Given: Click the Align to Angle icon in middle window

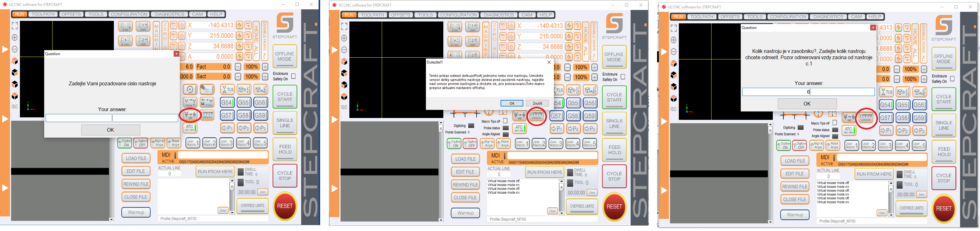Looking at the screenshot, I should [487, 144].
